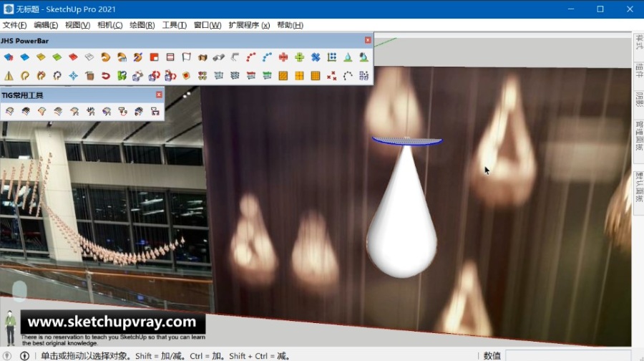
Task: Open the 工具(T) menu
Action: (x=175, y=25)
